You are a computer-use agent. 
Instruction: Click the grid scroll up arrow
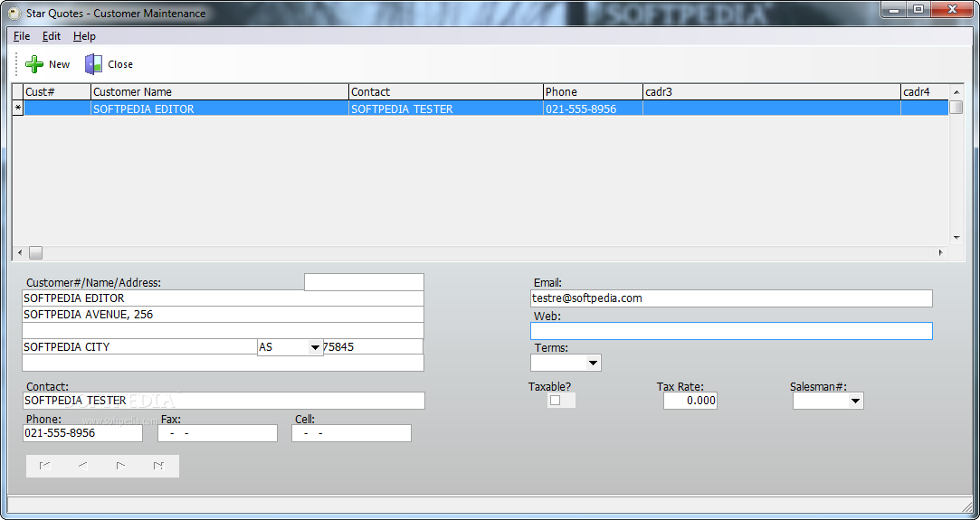coord(956,92)
